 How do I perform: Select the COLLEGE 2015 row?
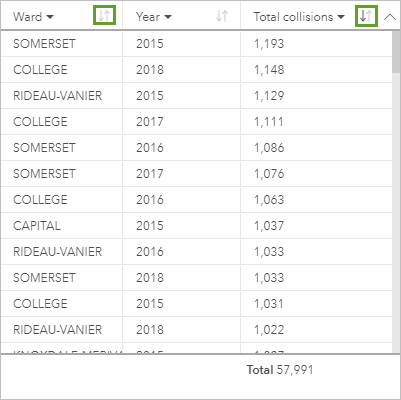point(197,304)
